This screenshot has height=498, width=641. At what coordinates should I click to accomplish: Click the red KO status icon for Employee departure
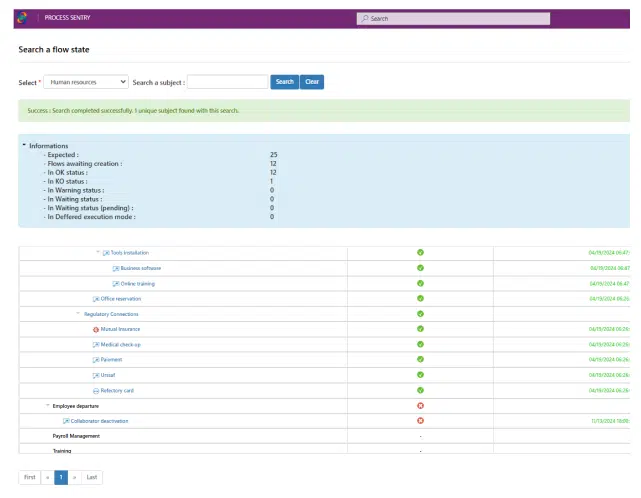click(x=420, y=406)
